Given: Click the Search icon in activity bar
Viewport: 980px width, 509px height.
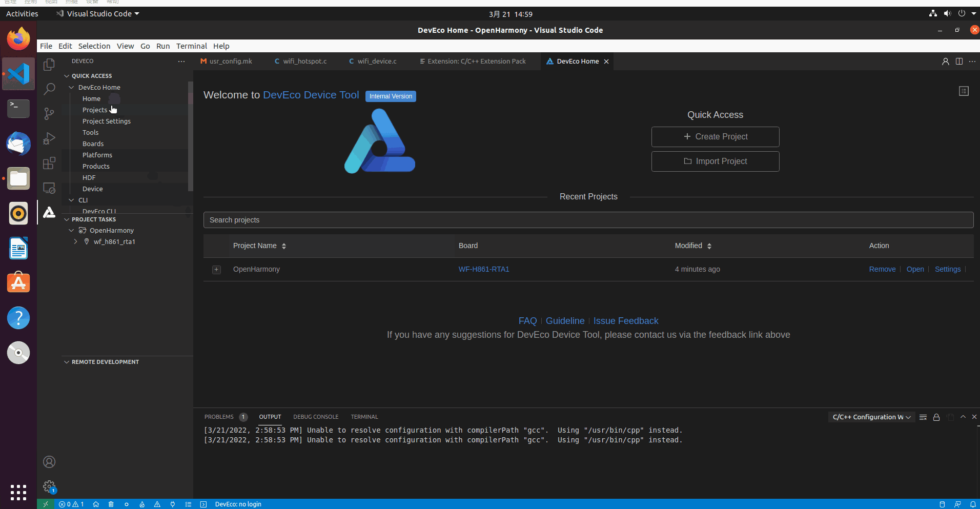Looking at the screenshot, I should click(49, 89).
